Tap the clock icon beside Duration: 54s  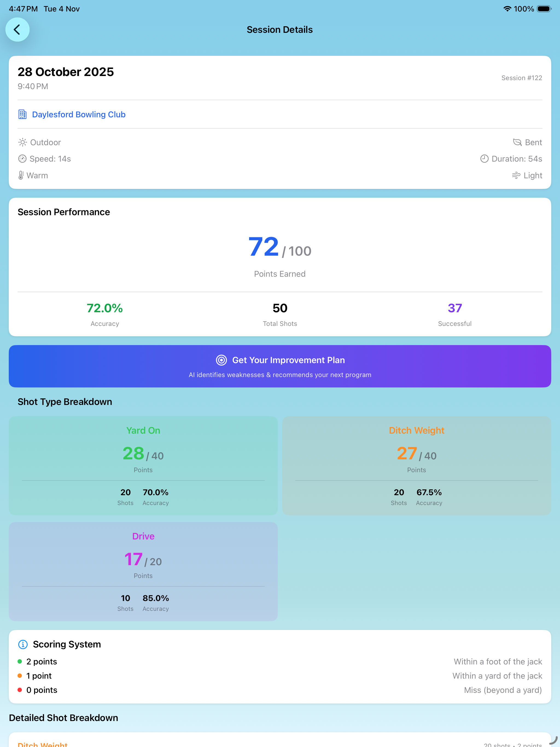(484, 159)
